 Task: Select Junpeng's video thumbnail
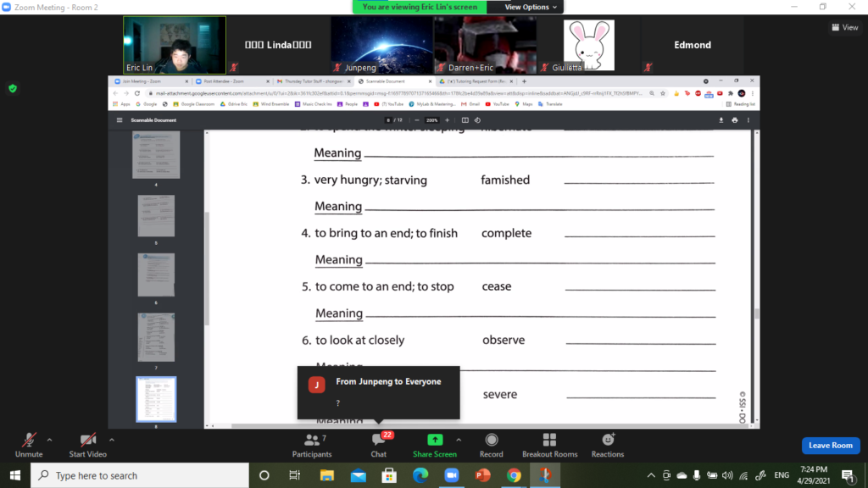(382, 45)
